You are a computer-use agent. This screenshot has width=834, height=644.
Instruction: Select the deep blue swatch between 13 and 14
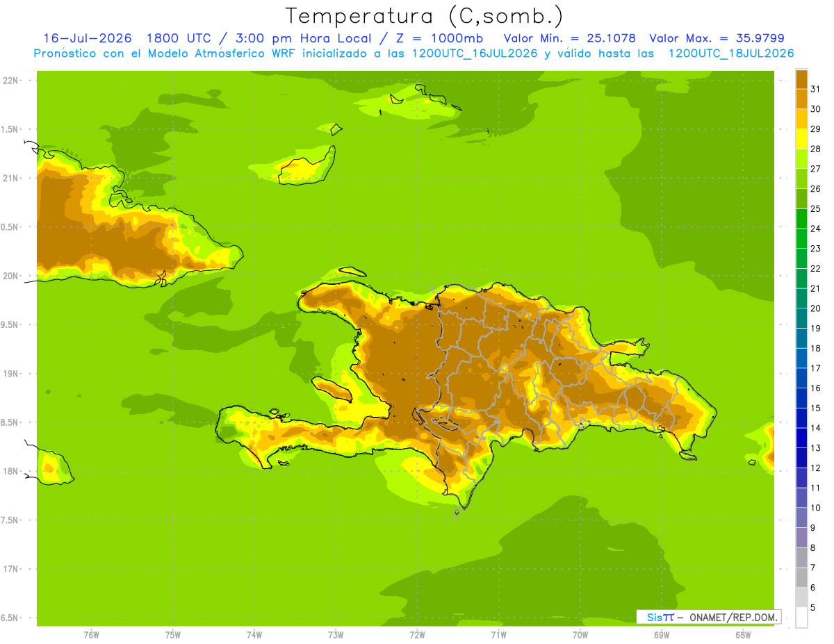(801, 438)
